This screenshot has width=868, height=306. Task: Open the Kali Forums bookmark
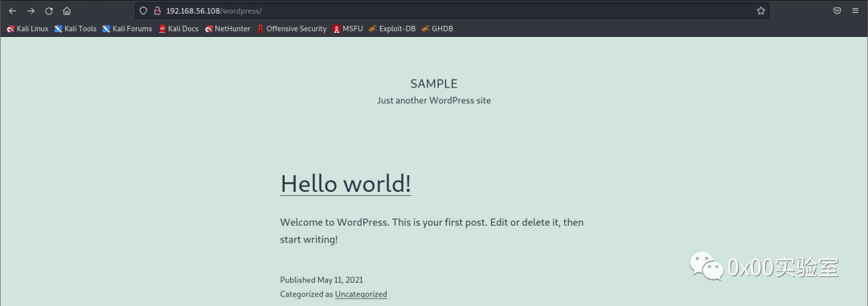pyautogui.click(x=127, y=29)
